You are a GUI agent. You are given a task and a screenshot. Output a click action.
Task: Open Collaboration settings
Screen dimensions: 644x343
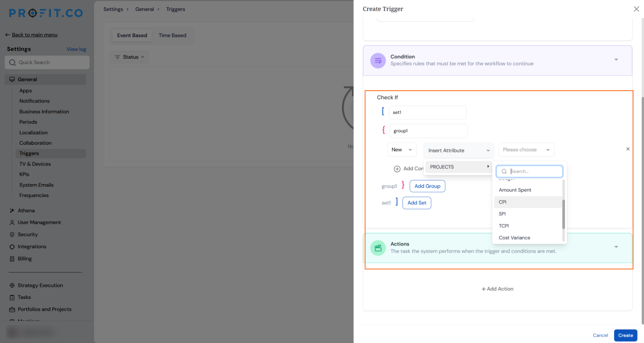tap(35, 143)
